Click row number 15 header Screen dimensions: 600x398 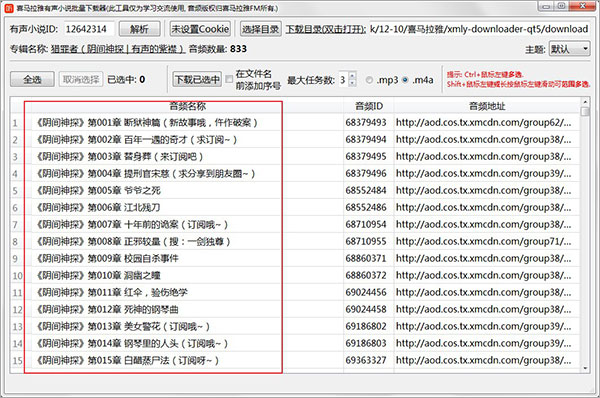[17, 360]
